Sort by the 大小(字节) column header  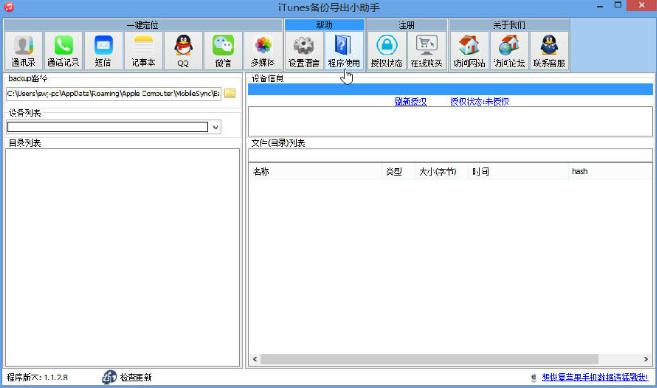(x=441, y=171)
